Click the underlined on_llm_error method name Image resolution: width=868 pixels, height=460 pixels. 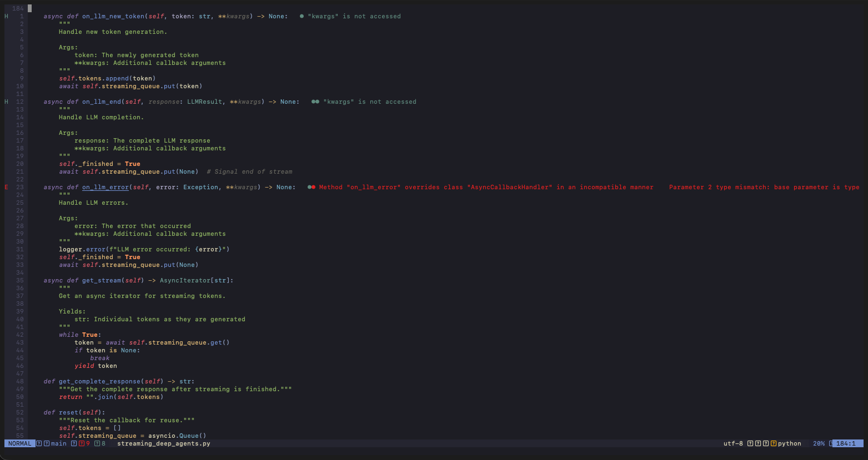(106, 188)
